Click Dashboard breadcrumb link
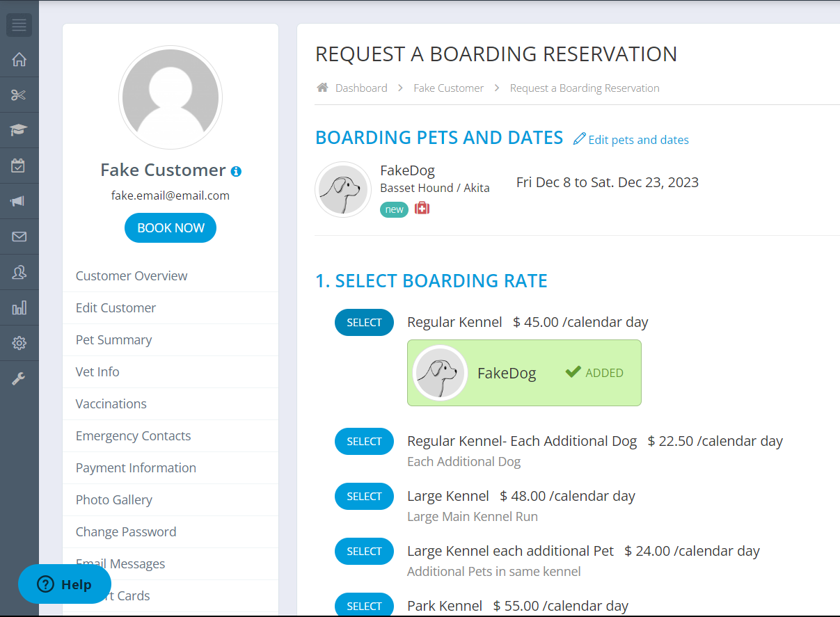The height and width of the screenshot is (617, 840). tap(360, 88)
